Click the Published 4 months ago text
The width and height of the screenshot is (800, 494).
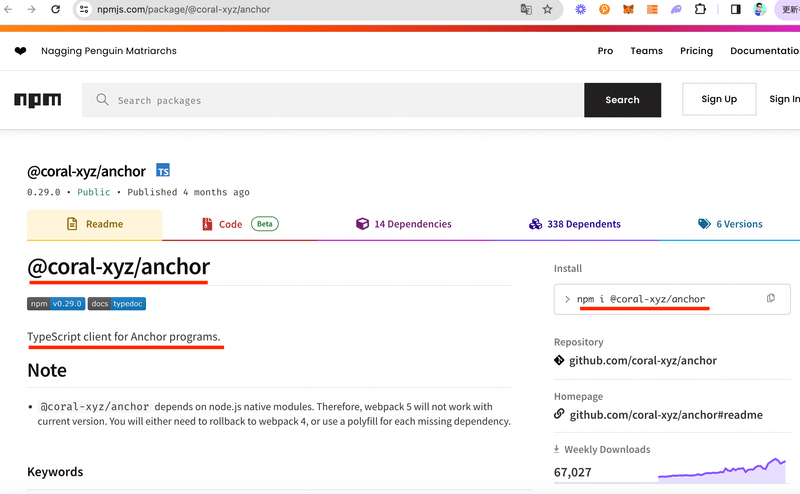188,192
